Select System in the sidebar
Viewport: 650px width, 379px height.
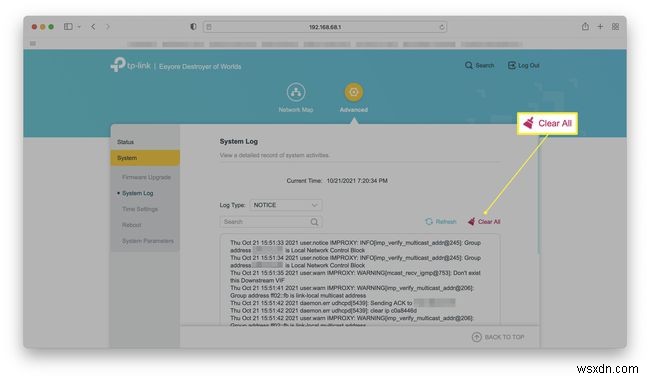pos(145,158)
